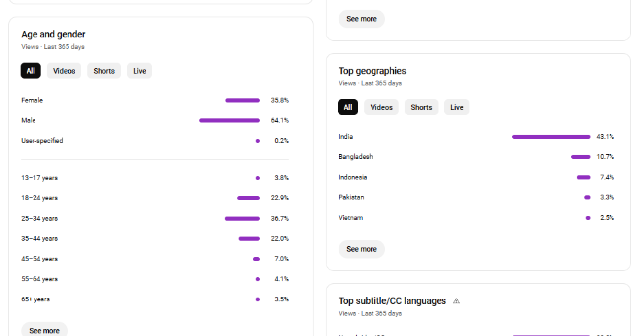The image size is (644, 336).
Task: Show Live views in Top geographies
Action: pyautogui.click(x=457, y=107)
